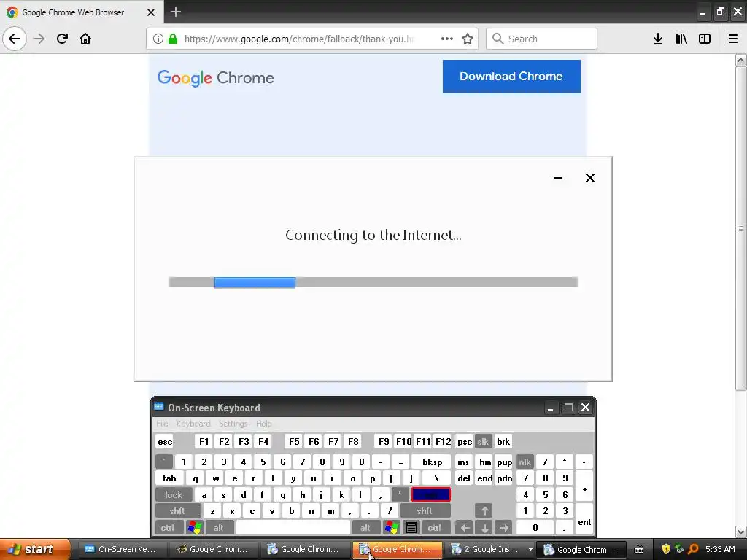Minimize the Connecting to the Internet dialog
747x560 pixels.
click(x=558, y=178)
